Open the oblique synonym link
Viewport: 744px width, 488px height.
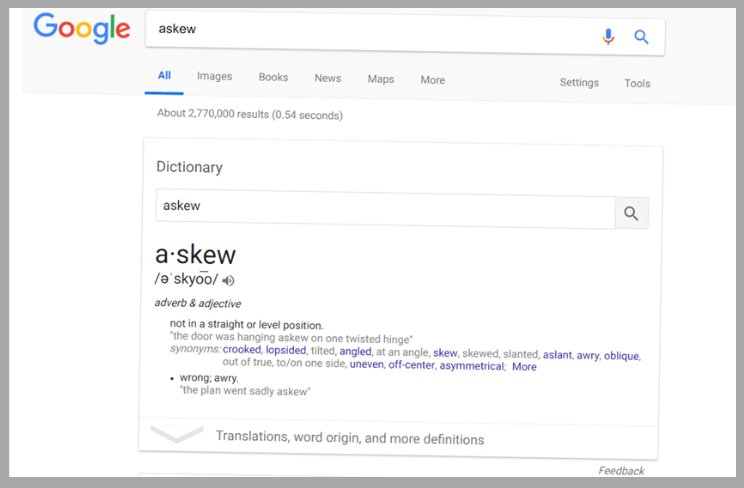coord(621,356)
